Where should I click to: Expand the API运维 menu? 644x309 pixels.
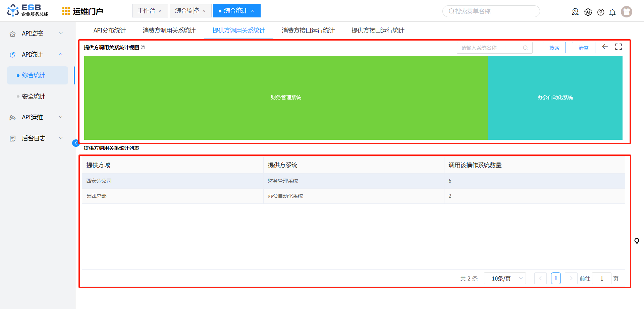click(36, 117)
